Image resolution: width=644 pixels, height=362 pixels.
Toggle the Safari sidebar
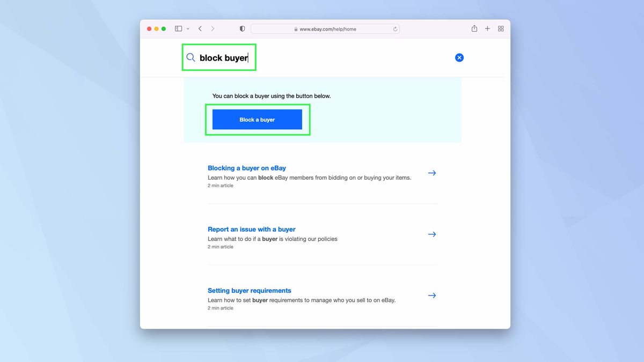178,28
